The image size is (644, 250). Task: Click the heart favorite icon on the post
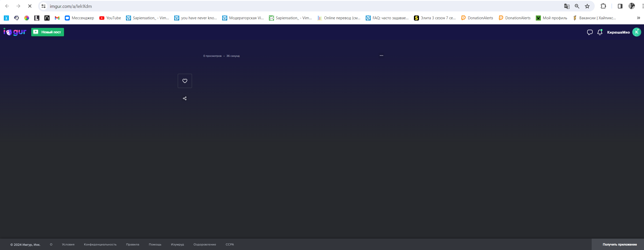[185, 81]
